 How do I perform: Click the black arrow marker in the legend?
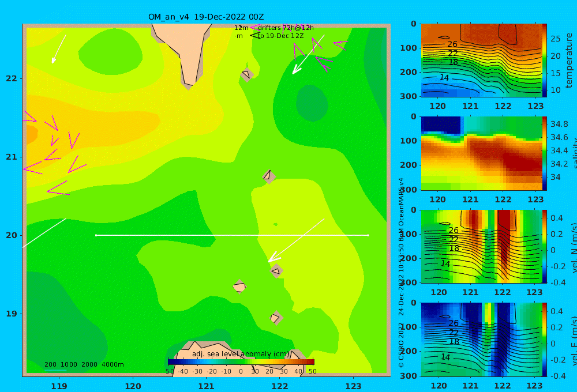point(254,35)
